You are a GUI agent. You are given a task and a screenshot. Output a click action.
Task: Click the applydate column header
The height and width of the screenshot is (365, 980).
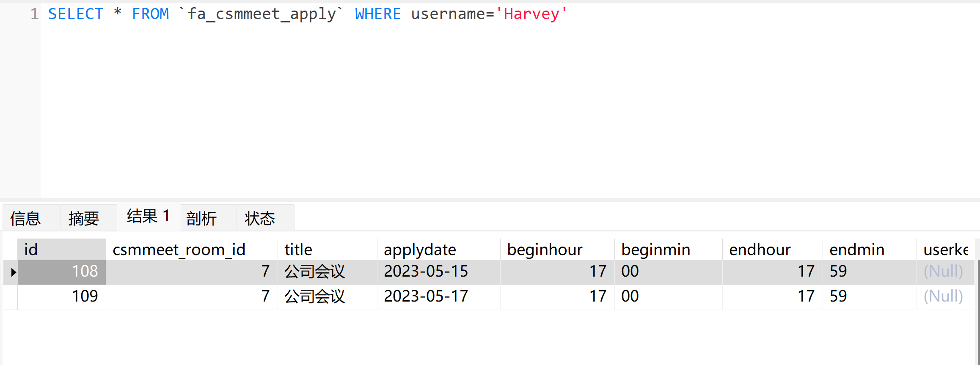click(x=438, y=249)
